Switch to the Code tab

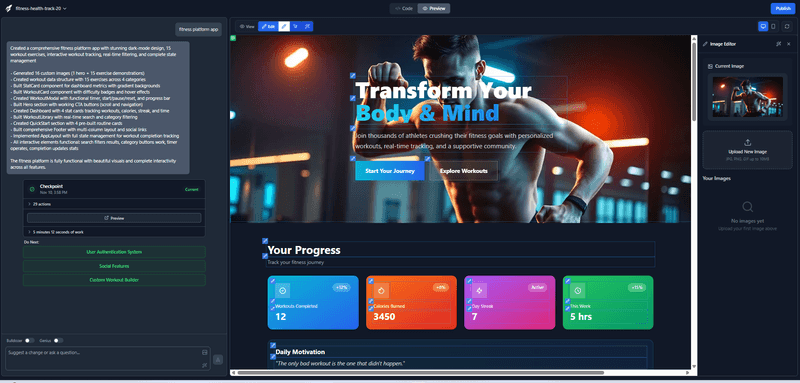tap(404, 9)
